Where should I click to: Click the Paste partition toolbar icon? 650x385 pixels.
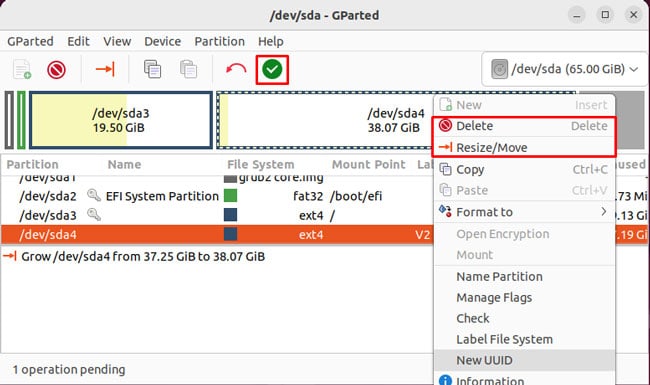(189, 69)
